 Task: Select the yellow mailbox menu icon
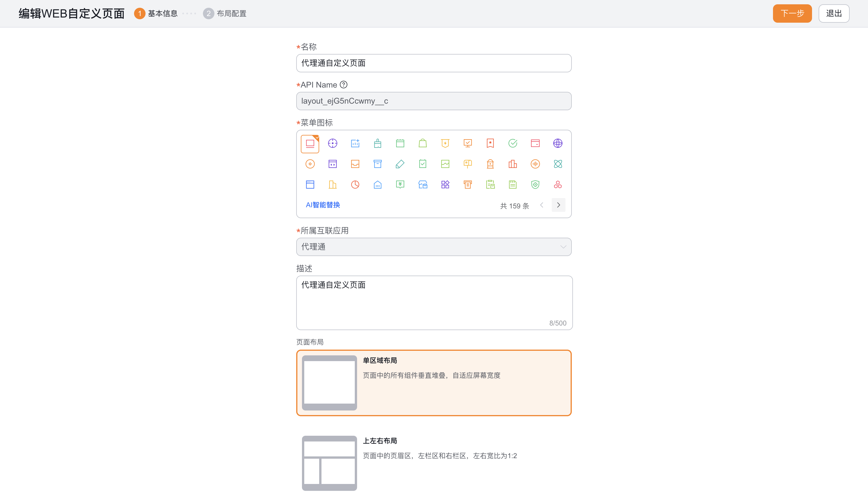(x=468, y=164)
